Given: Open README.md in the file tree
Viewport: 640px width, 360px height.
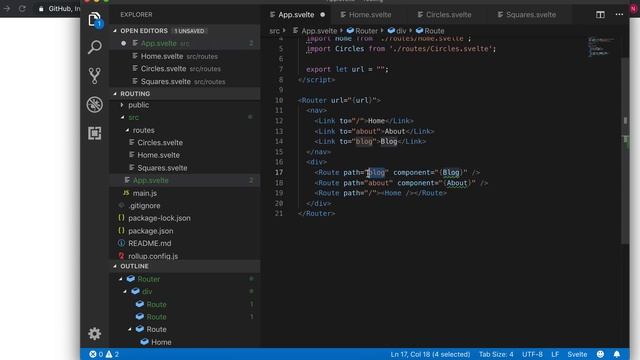Looking at the screenshot, I should click(185, 243).
